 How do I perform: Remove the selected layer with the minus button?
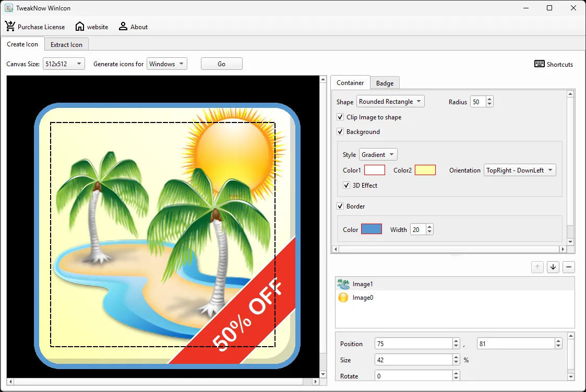point(568,267)
